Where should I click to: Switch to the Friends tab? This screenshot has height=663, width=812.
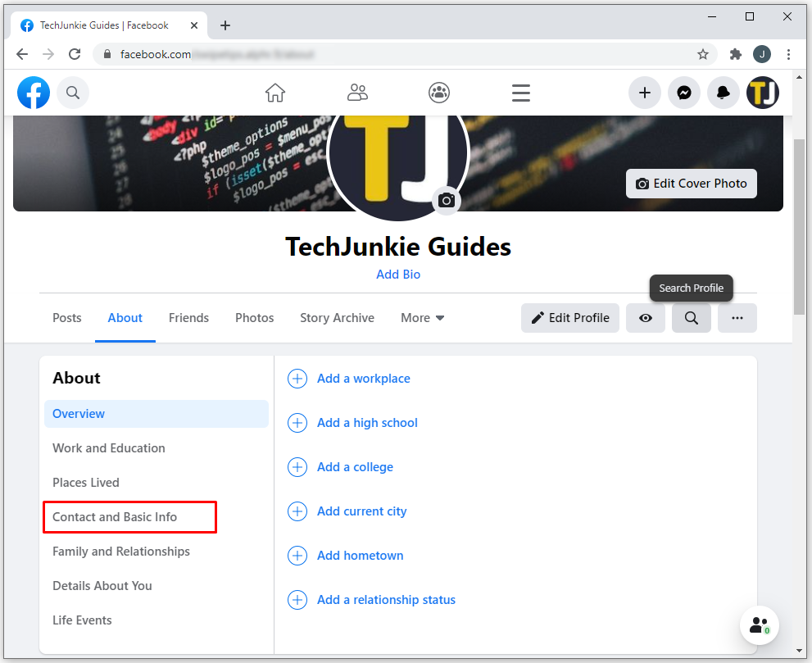(188, 318)
